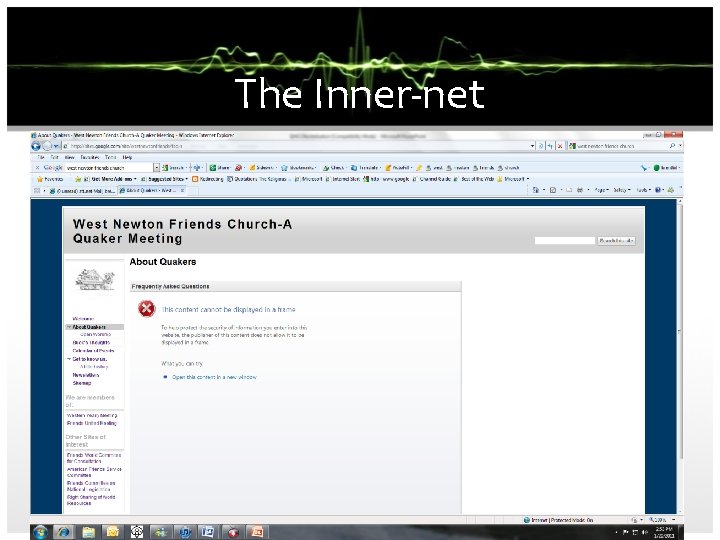Screen dimensions: 720x540
Task: Click the Calendar of Events sidebar link
Action: coord(93,351)
